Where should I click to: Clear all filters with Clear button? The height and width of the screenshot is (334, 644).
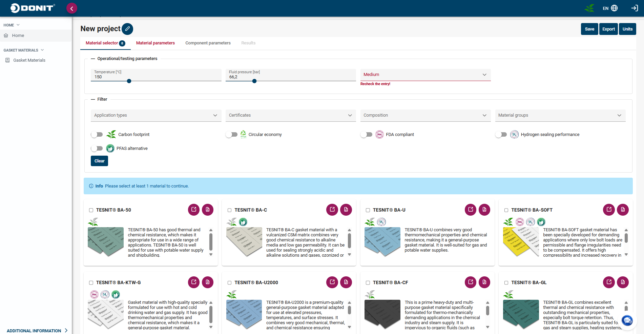click(99, 161)
